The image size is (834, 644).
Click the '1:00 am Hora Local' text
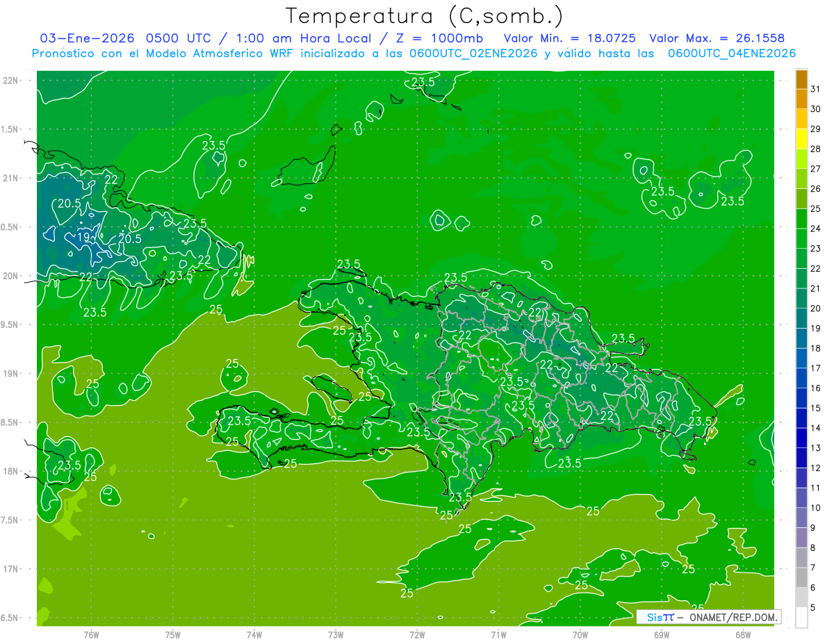coord(302,38)
